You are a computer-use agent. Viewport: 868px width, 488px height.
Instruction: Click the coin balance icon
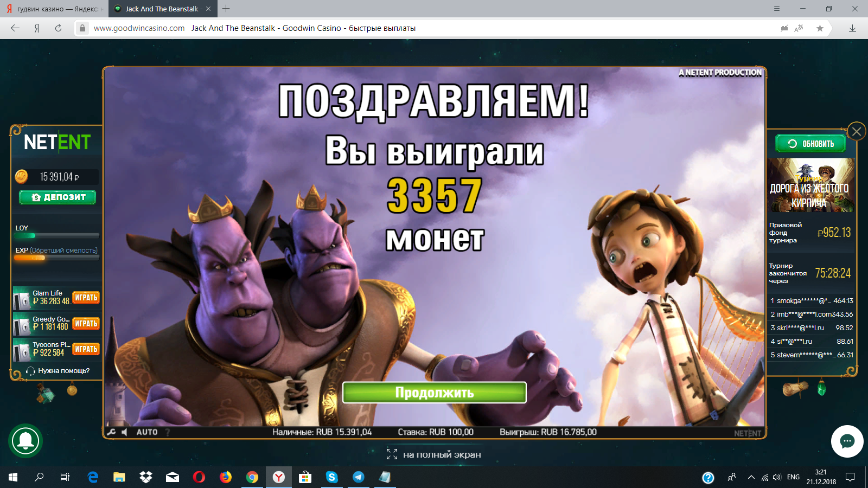[21, 176]
